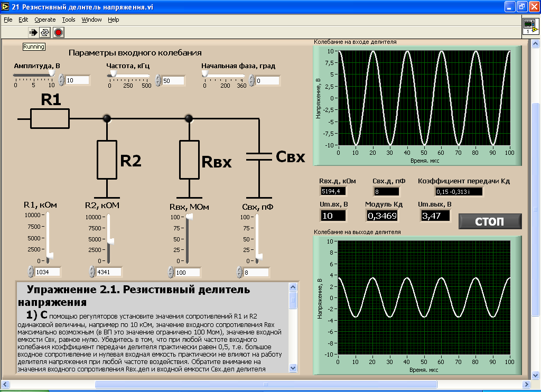Click the window vertical scroll-up arrow
Image resolution: width=541 pixels, height=392 pixels.
pyautogui.click(x=536, y=43)
